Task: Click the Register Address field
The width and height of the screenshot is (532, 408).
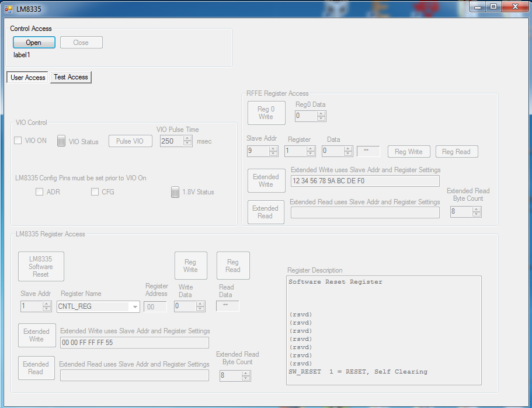Action: (x=155, y=306)
